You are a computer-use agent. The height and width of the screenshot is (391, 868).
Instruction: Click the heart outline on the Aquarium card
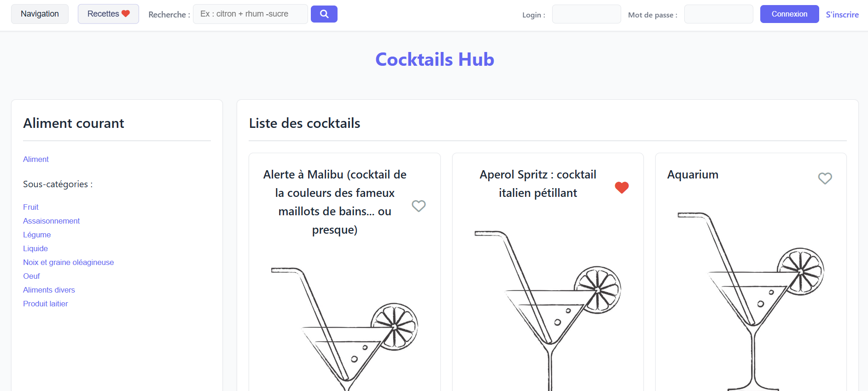pos(825,178)
